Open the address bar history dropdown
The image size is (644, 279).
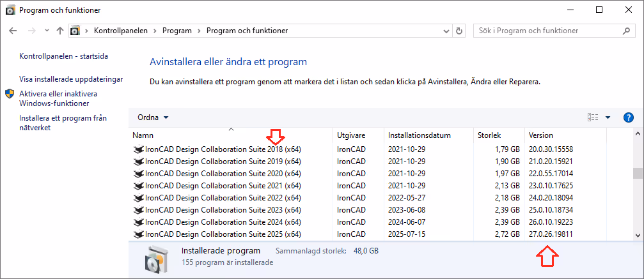point(447,31)
